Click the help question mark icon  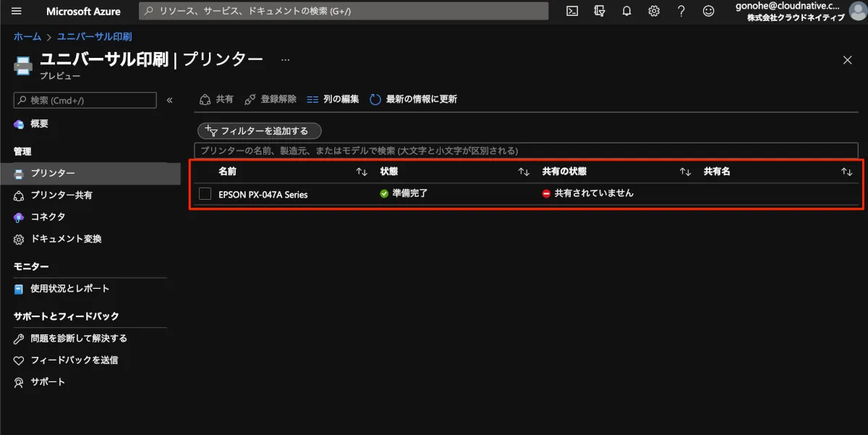point(681,11)
